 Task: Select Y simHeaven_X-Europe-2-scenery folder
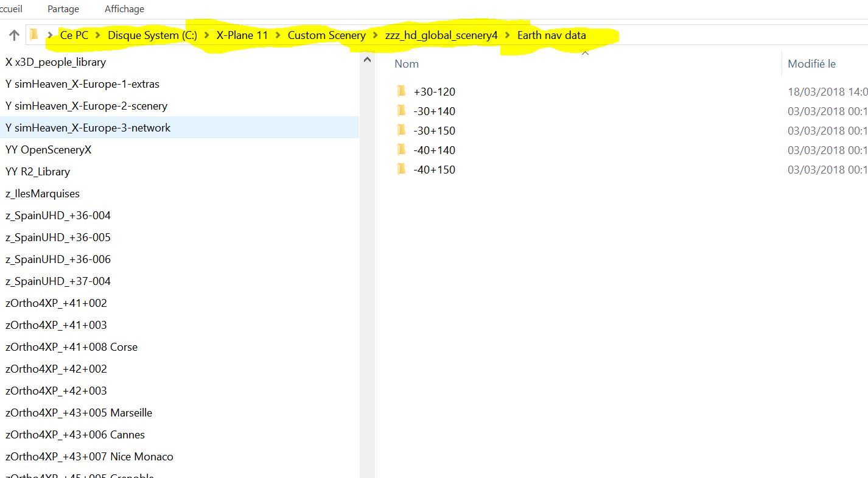(x=86, y=106)
